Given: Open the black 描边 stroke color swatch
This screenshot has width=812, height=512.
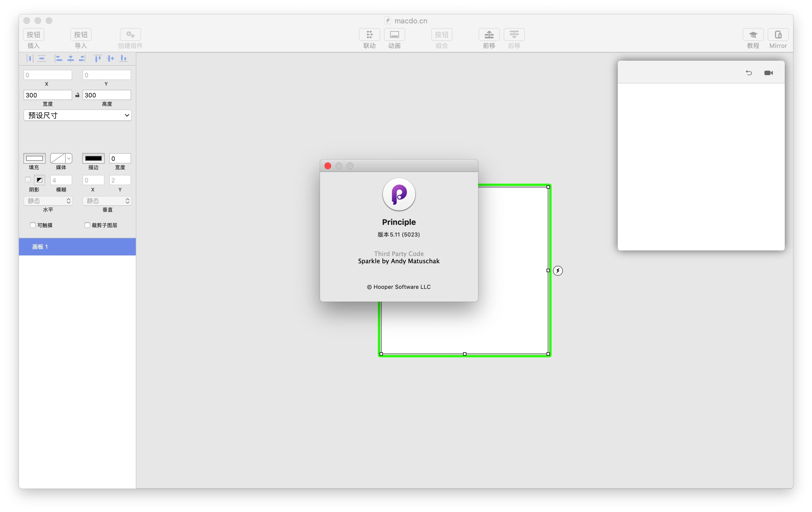Looking at the screenshot, I should [93, 158].
